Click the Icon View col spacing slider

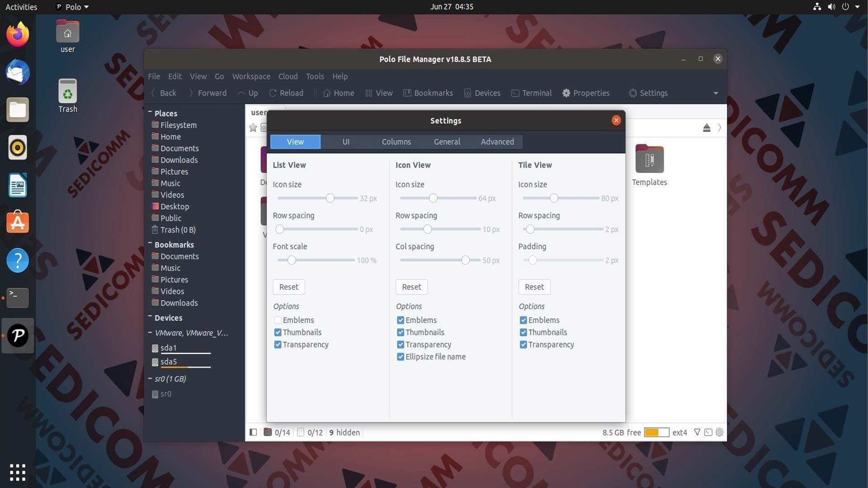coord(439,260)
